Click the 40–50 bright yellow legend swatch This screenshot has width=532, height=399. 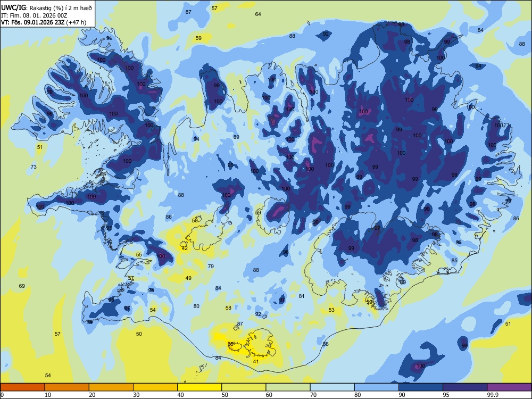point(199,387)
